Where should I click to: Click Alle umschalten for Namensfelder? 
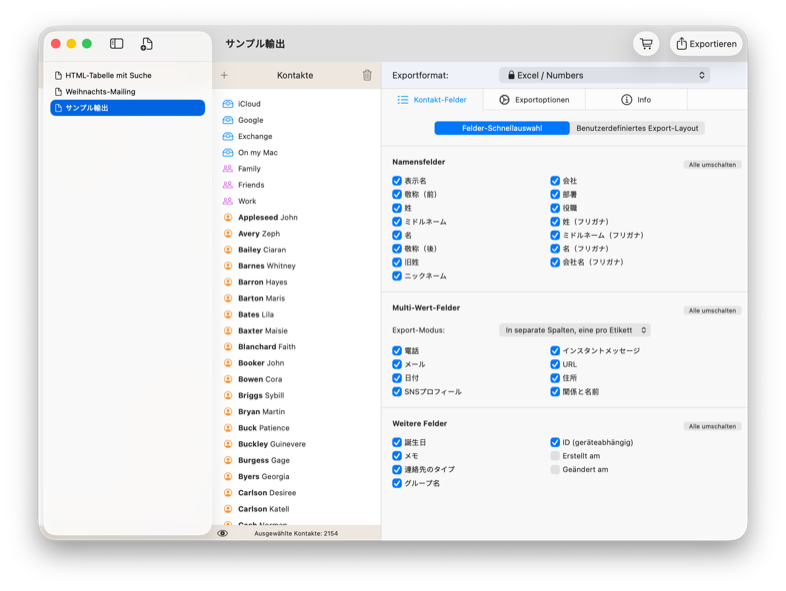[x=711, y=164]
